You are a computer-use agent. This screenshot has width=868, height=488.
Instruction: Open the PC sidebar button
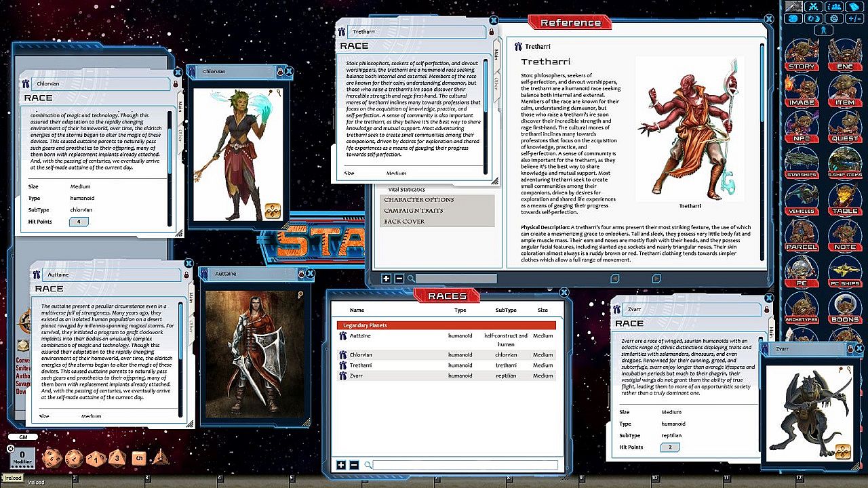pos(802,271)
